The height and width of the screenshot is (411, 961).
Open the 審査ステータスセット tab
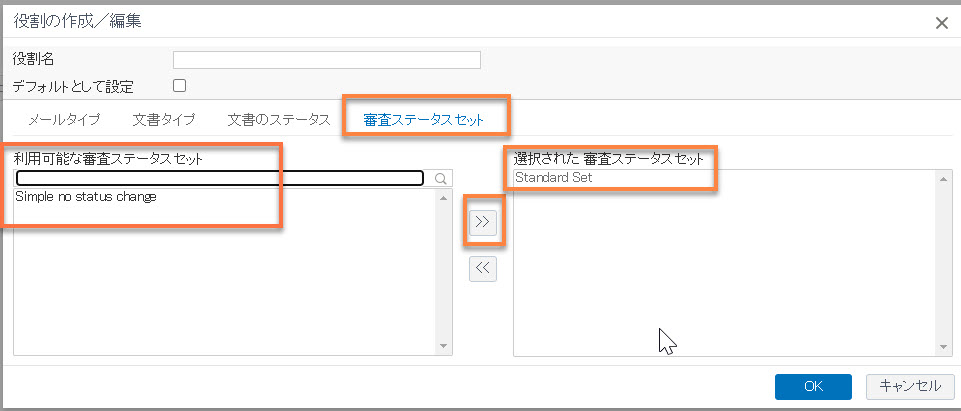(424, 119)
